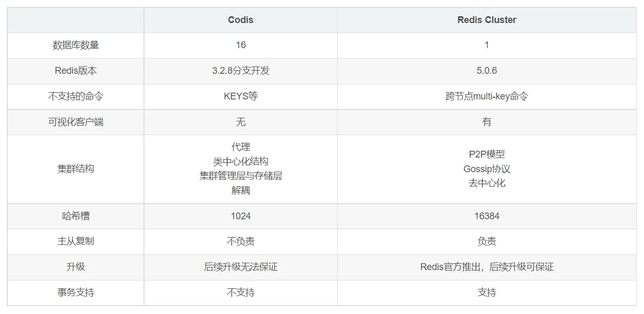
Task: Click the 不支持 cell in the 事务支持 row
Action: [241, 293]
